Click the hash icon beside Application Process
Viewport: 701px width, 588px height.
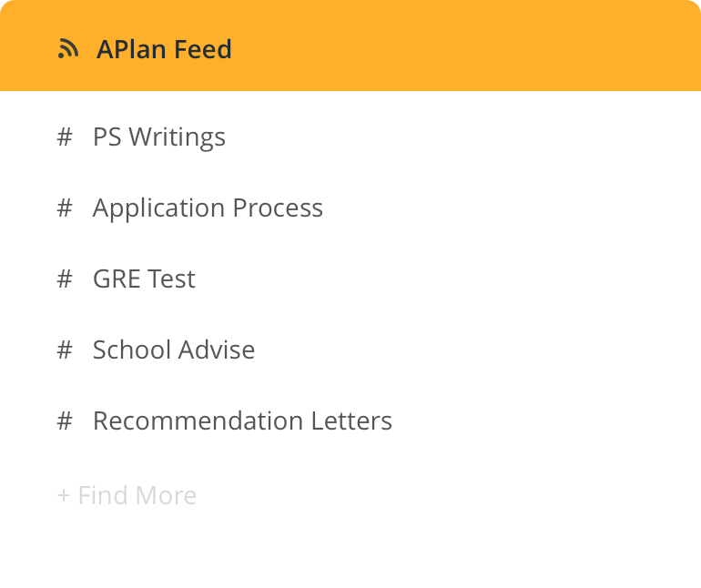[65, 208]
